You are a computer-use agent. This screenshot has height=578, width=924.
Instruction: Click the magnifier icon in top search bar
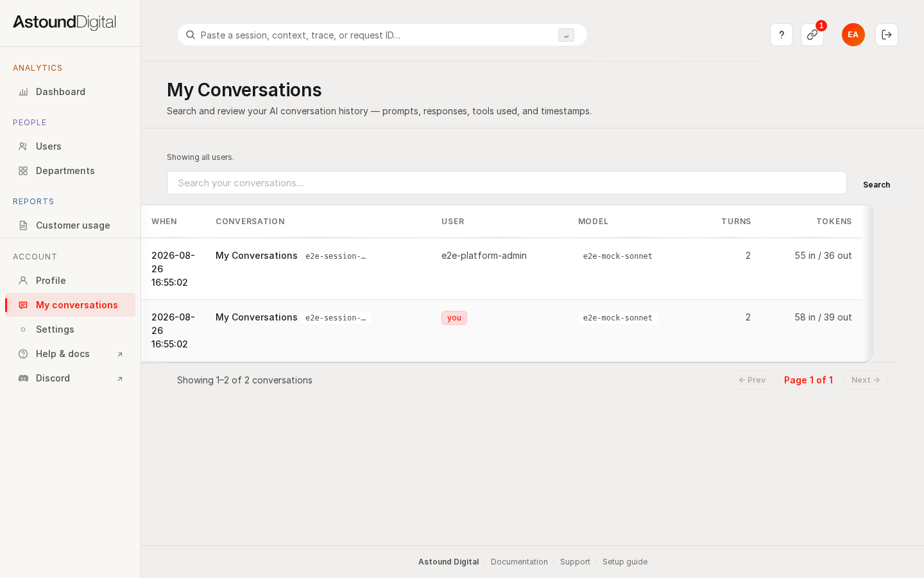[191, 35]
